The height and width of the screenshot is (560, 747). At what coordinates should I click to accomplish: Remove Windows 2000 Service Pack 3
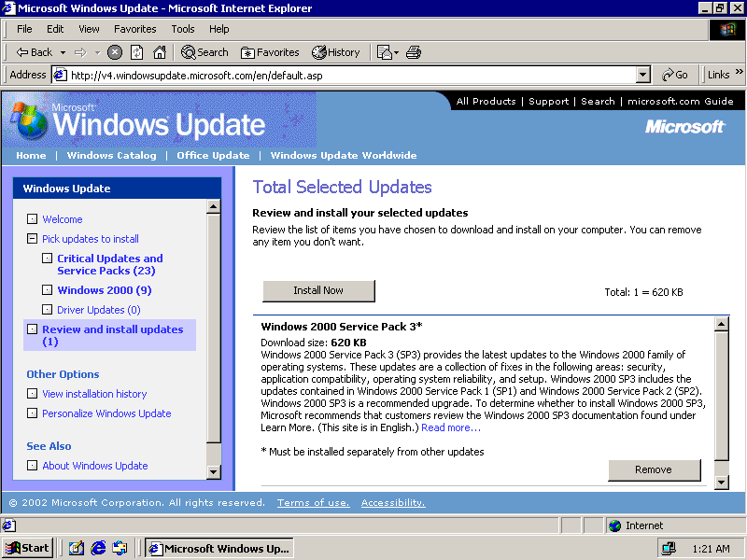(x=654, y=469)
